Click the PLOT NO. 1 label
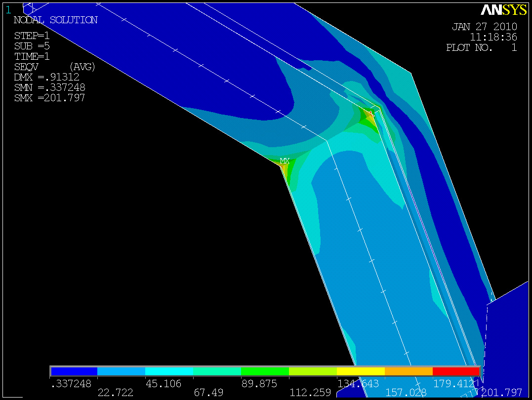 click(x=482, y=47)
